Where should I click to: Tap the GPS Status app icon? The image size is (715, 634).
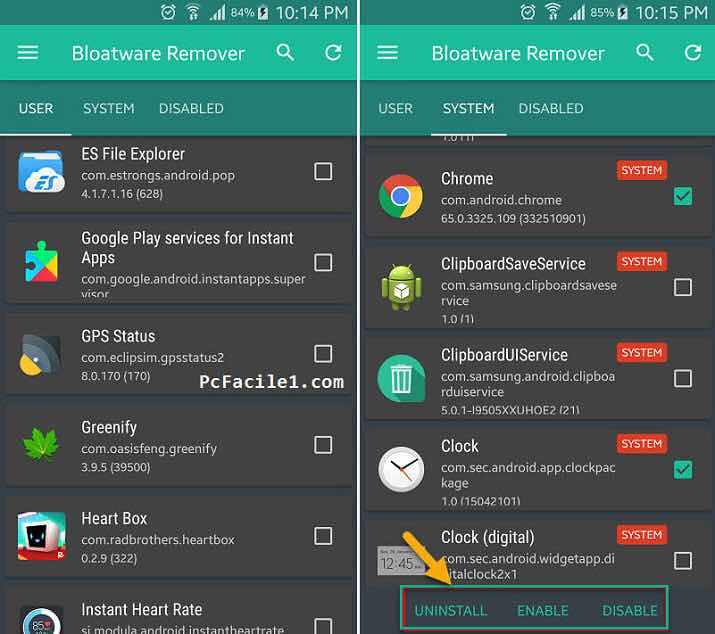click(x=40, y=355)
